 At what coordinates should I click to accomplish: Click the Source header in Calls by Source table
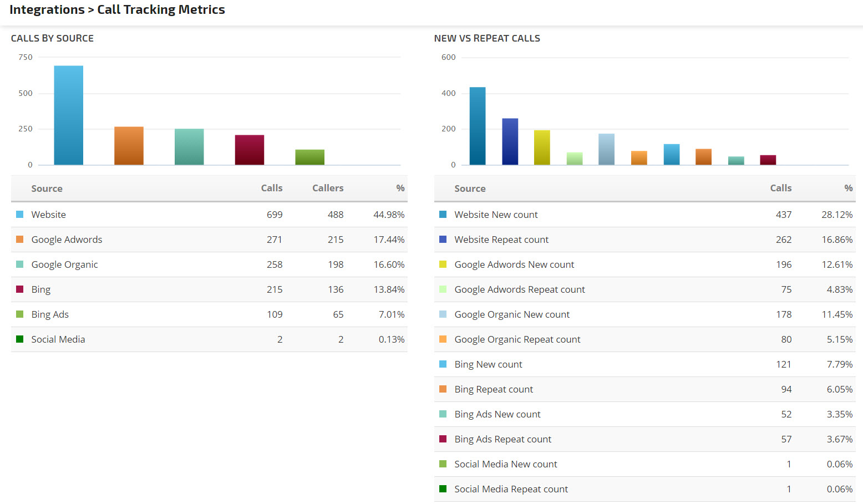coord(47,189)
